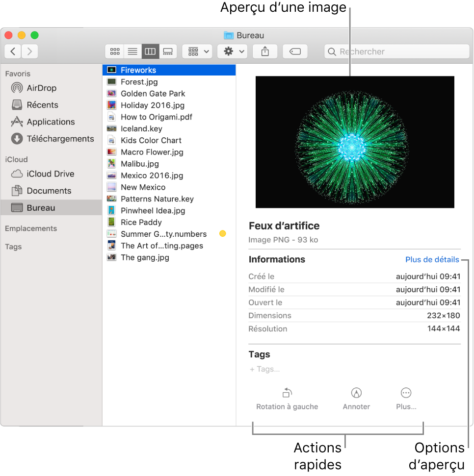Select Bureau in the sidebar

[51, 208]
